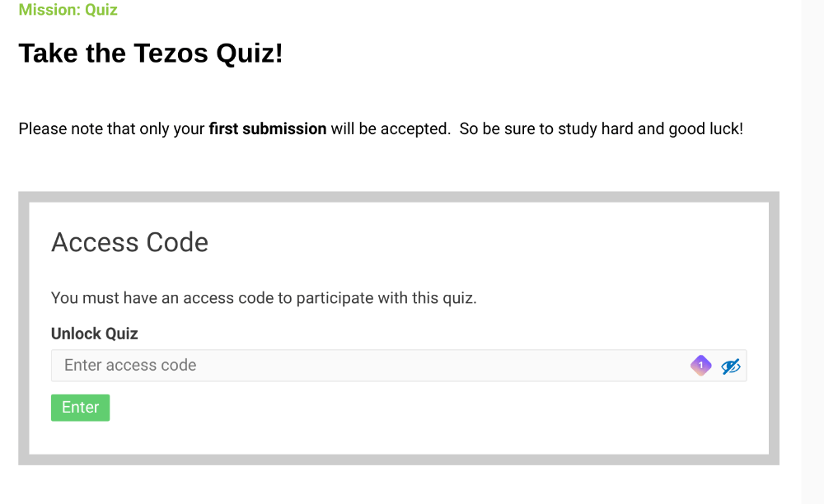Screen dimensions: 824x504
Task: Click the word 'Enter' on green button
Action: coord(81,408)
